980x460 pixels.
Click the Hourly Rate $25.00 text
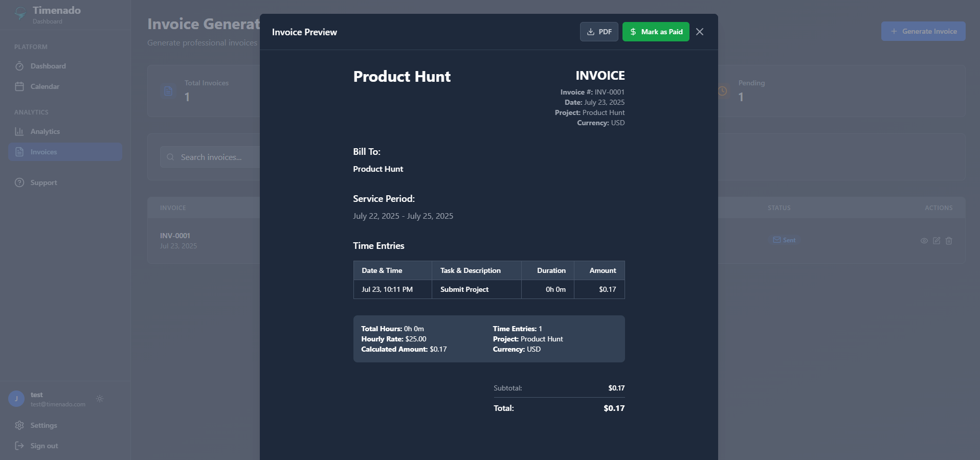point(394,339)
